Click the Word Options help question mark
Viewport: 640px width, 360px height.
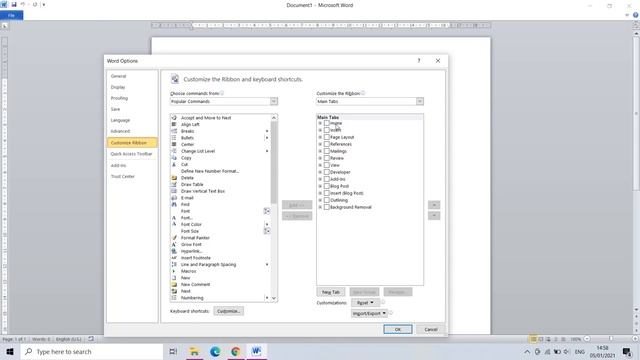[x=419, y=60]
